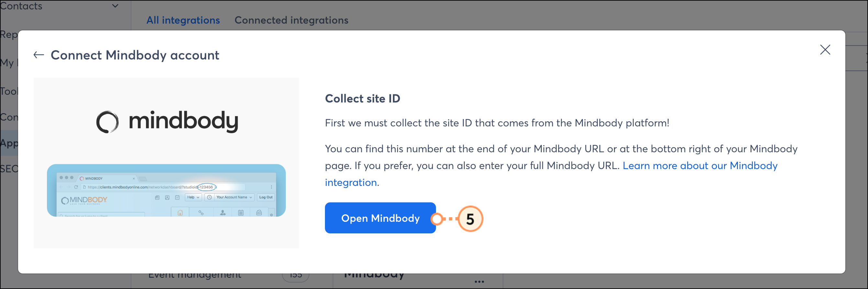Click the reload icon in example browser
868x289 pixels.
coord(76,187)
